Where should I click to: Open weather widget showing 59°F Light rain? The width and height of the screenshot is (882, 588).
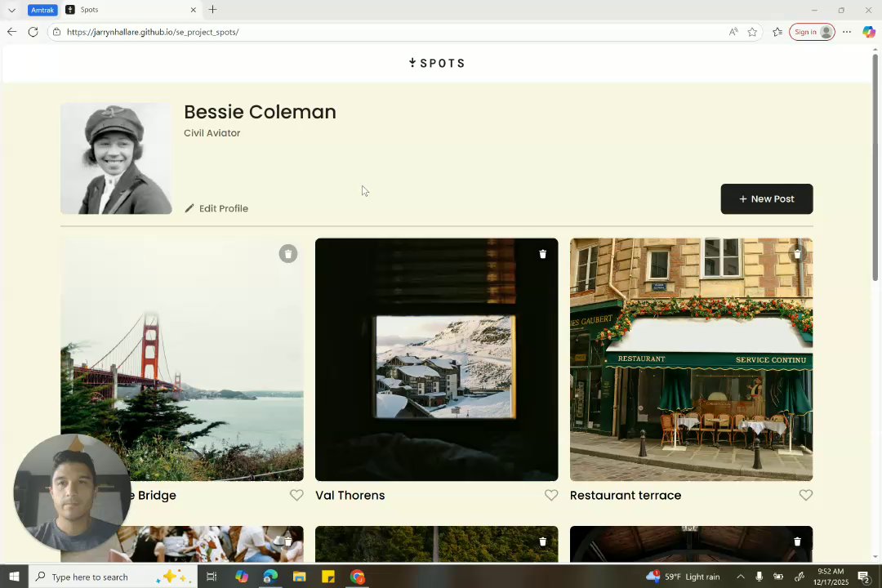[x=684, y=577]
